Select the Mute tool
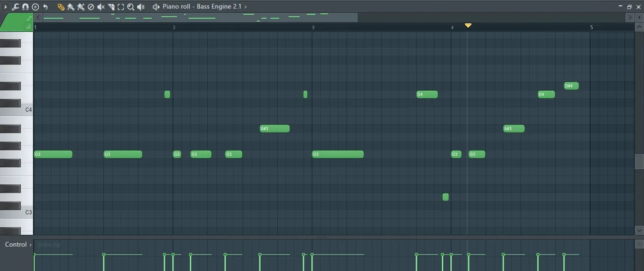Image resolution: width=644 pixels, height=271 pixels. point(101,7)
